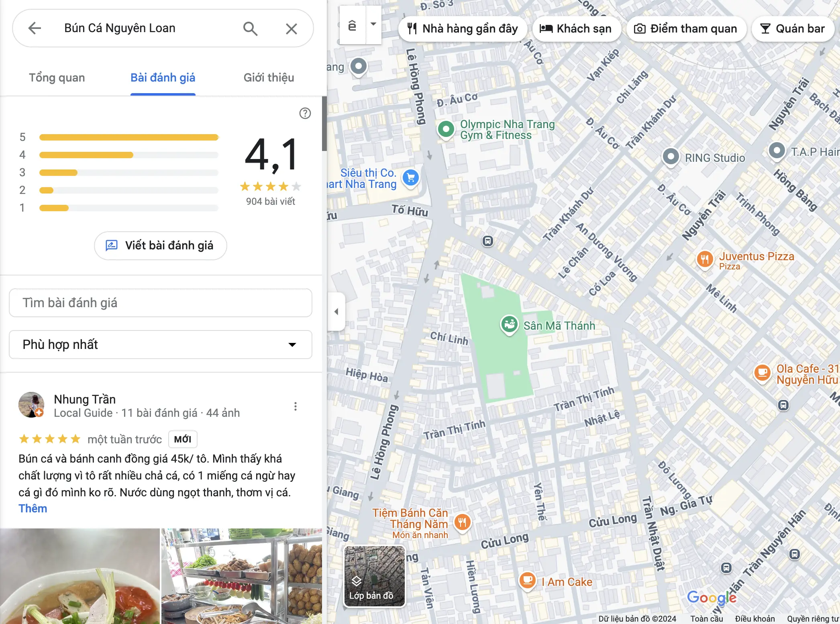The width and height of the screenshot is (840, 624).
Task: Click the I Am Cake cafe marker
Action: pyautogui.click(x=528, y=581)
